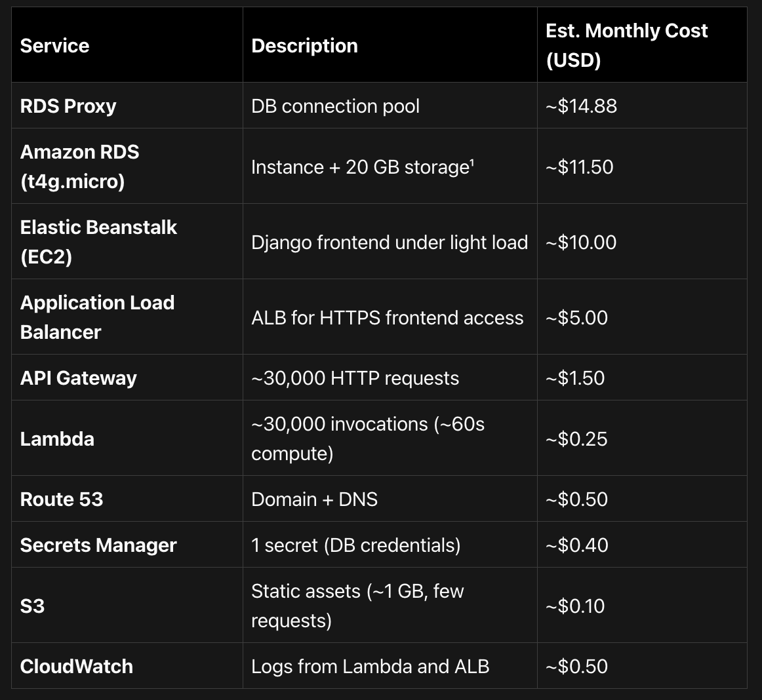Click the footnote superscript after 20 GB storage
Viewport: 762px width, 700px height.
tap(472, 163)
